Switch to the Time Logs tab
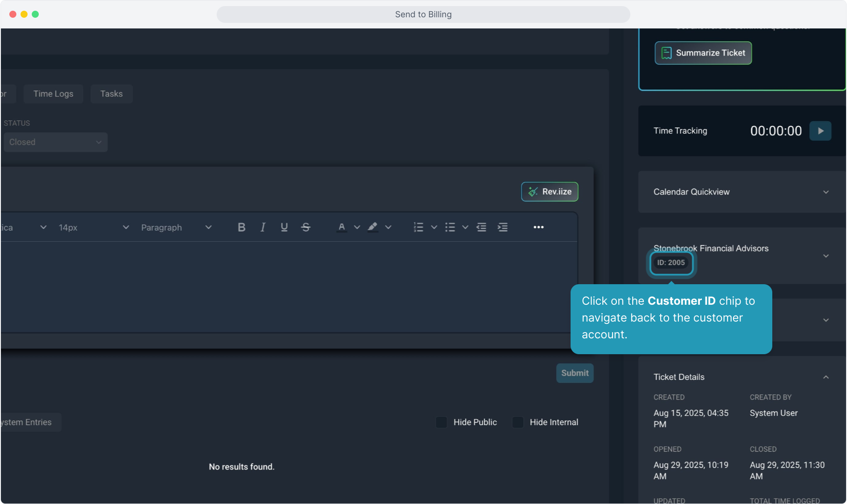Viewport: 847px width, 504px height. (53, 94)
